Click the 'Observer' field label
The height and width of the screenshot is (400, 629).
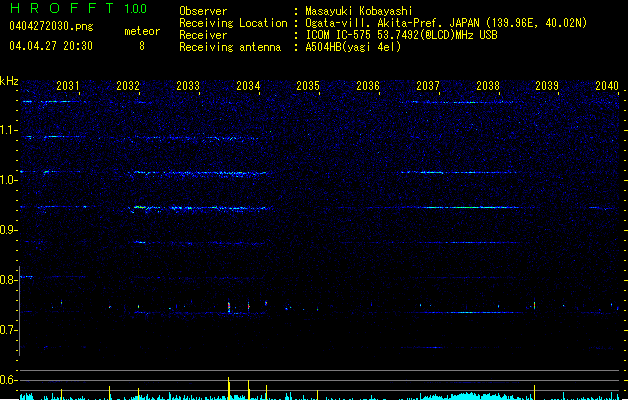click(x=203, y=11)
